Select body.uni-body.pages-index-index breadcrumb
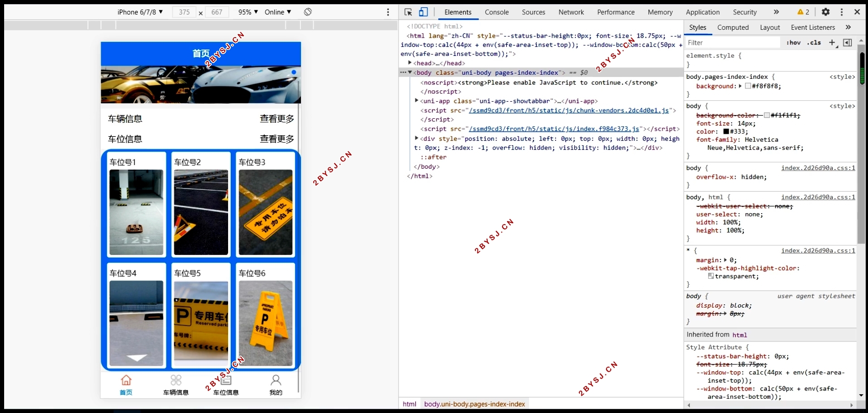Viewport: 868px width, 413px height. tap(474, 404)
